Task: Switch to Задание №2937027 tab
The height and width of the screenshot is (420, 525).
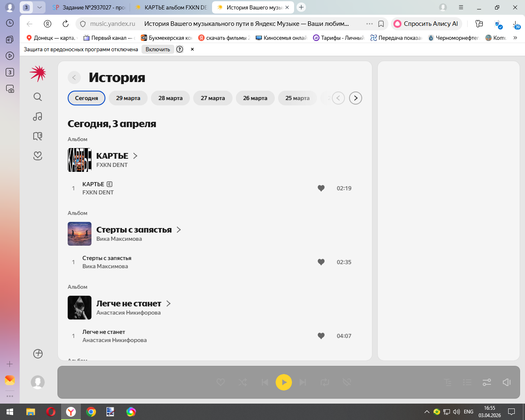Action: 89,7
